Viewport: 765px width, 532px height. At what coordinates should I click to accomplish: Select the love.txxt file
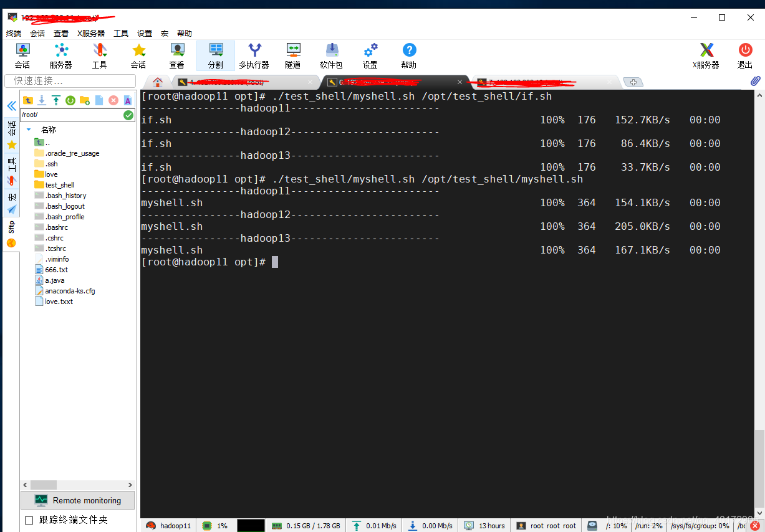tap(54, 302)
